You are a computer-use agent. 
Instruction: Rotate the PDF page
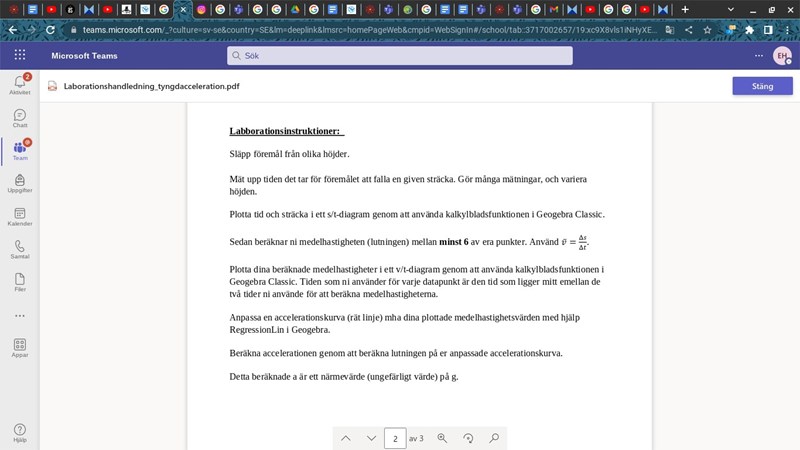pyautogui.click(x=468, y=438)
